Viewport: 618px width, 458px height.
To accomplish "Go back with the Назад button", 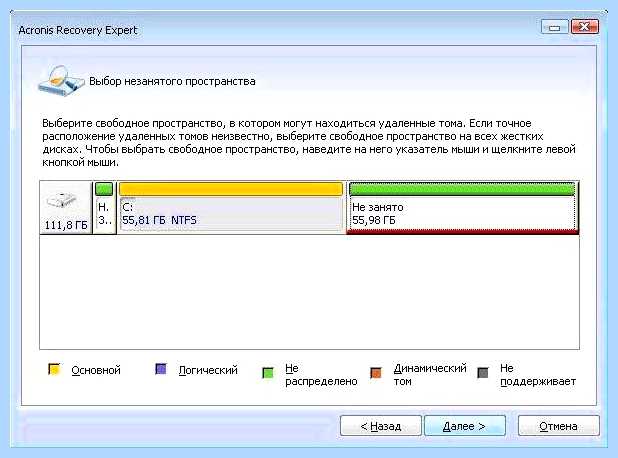I will 381,425.
